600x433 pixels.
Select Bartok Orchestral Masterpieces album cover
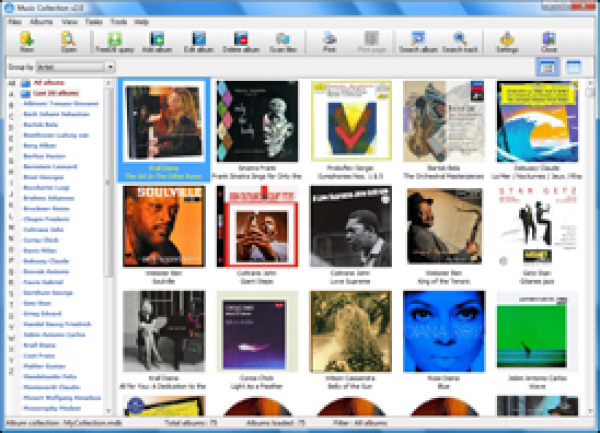pyautogui.click(x=444, y=121)
